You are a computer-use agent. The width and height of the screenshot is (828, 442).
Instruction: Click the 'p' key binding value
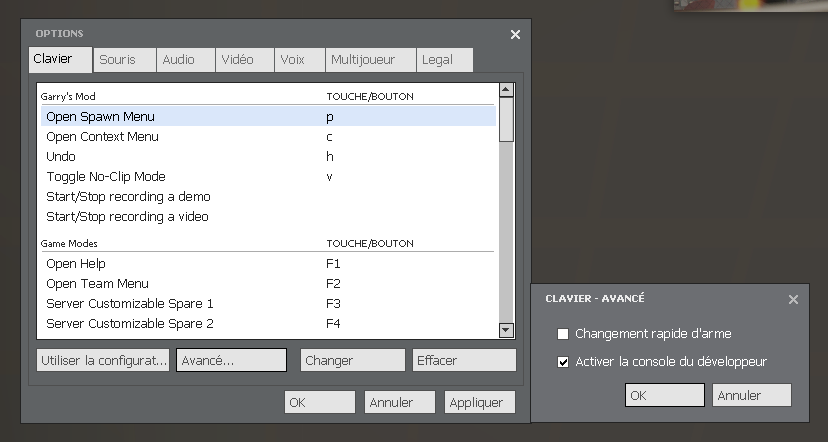coord(330,117)
